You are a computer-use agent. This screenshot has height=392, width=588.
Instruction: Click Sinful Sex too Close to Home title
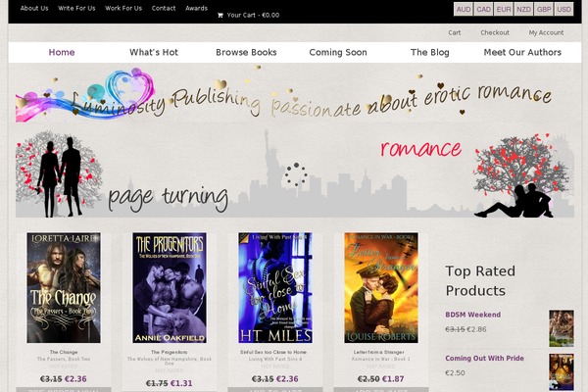pyautogui.click(x=273, y=352)
